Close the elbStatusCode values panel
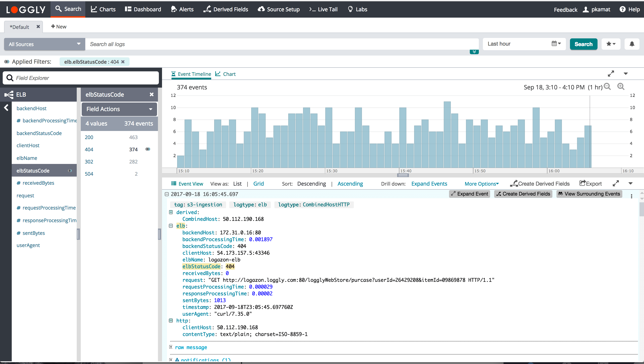 [151, 95]
